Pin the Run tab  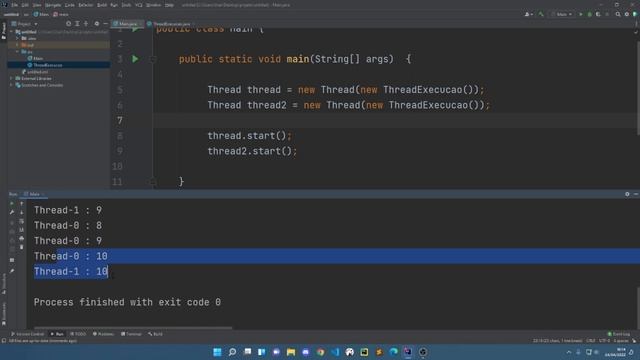click(12, 271)
